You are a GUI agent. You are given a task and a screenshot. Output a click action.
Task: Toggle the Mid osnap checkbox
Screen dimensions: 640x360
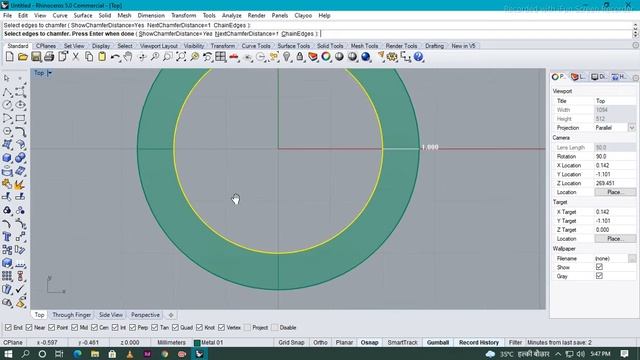click(75, 327)
